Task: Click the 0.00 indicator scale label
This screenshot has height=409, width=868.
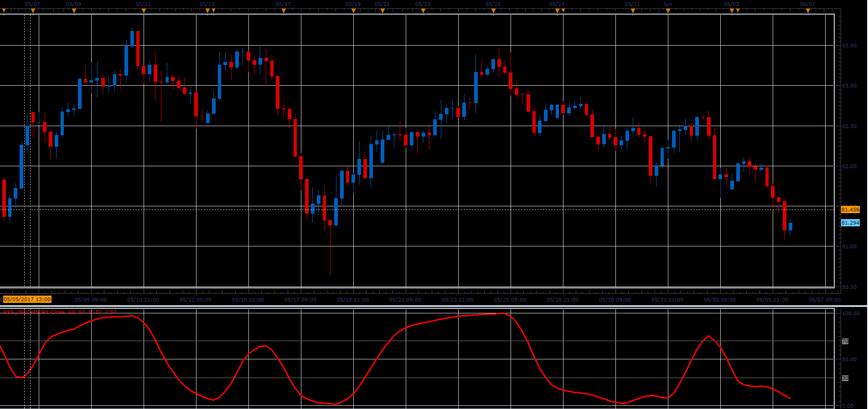Action: point(848,406)
